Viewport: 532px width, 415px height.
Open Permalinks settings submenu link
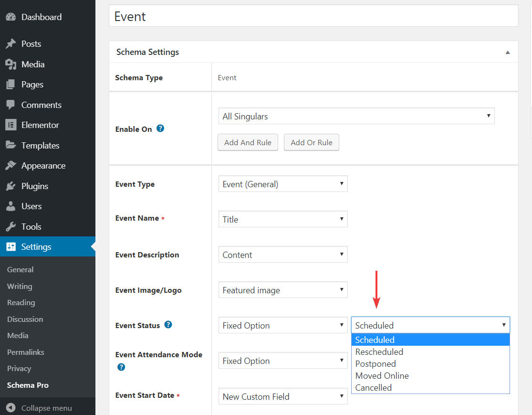click(26, 352)
